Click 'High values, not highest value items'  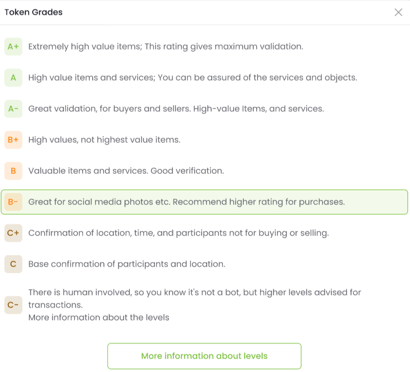point(104,140)
